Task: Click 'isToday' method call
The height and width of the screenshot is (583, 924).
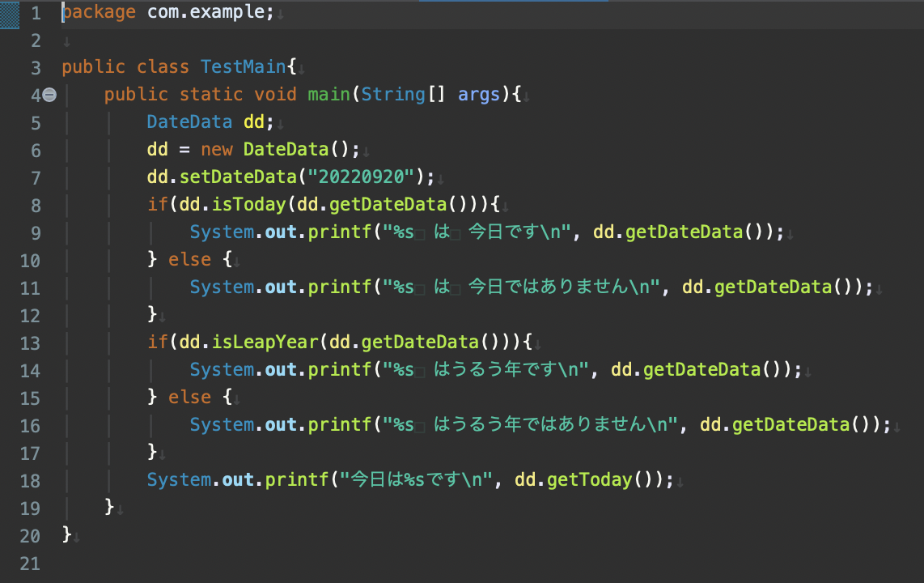Action: point(248,205)
